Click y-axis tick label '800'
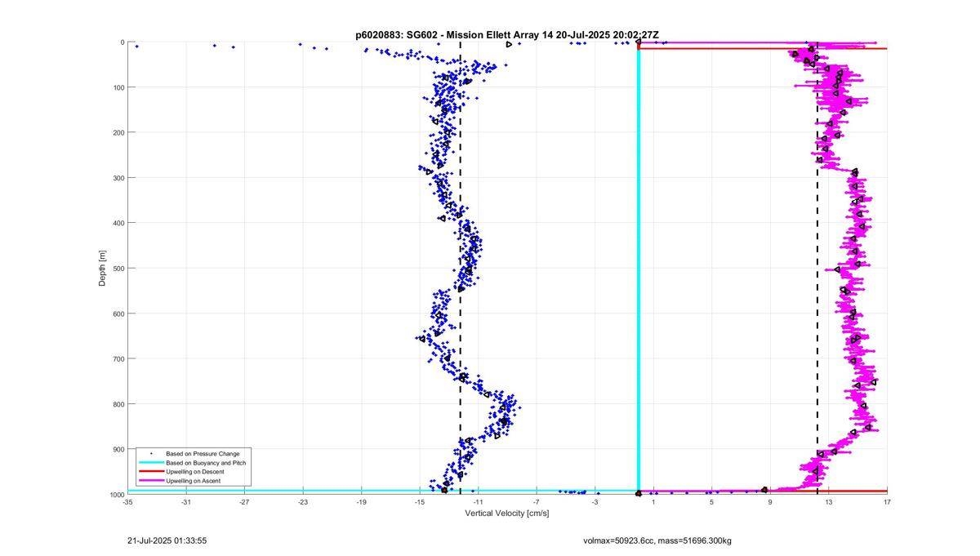The height and width of the screenshot is (556, 980). pyautogui.click(x=118, y=404)
